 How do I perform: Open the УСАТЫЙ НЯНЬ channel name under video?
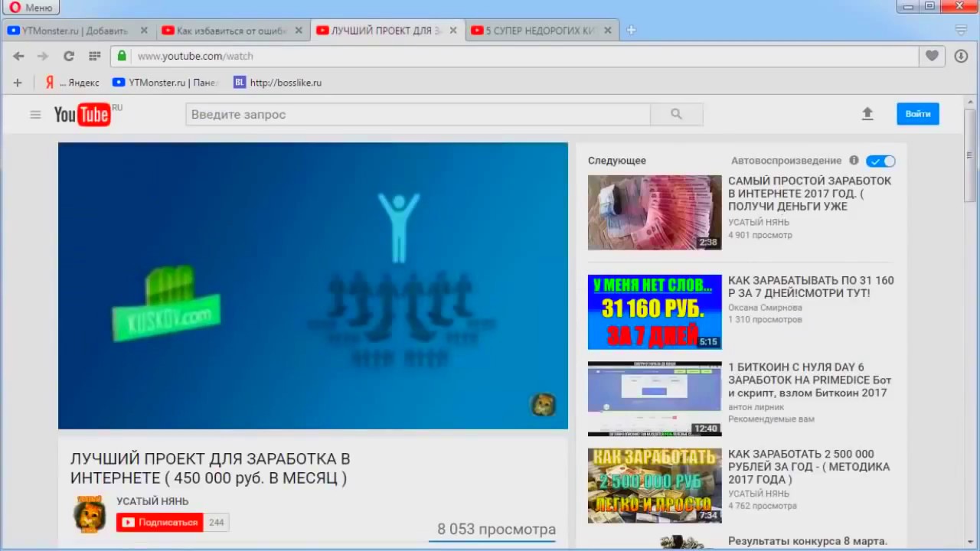click(152, 501)
